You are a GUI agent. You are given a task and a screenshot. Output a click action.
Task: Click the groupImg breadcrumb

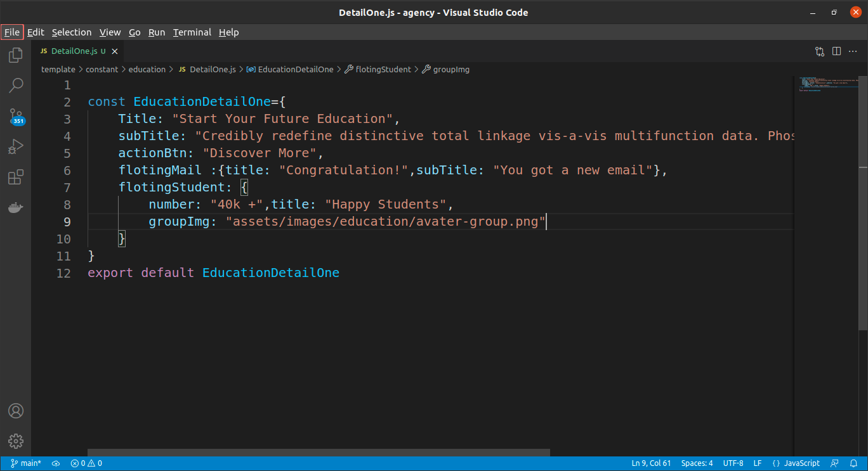[446, 70]
